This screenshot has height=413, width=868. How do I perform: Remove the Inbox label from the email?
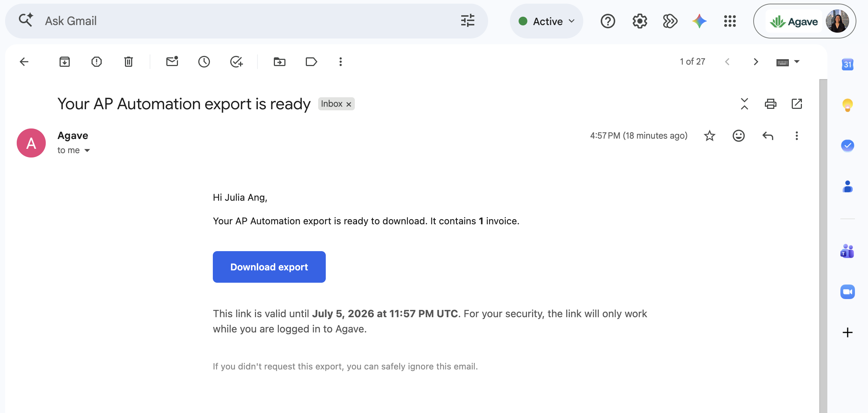tap(349, 104)
